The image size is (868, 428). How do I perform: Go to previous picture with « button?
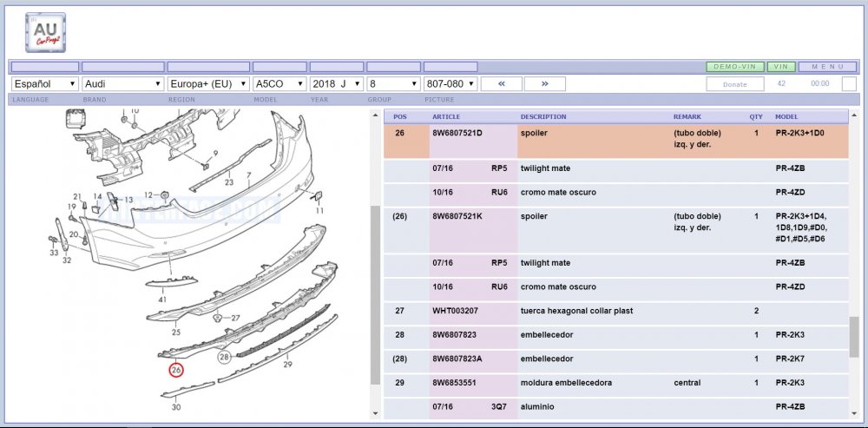502,83
